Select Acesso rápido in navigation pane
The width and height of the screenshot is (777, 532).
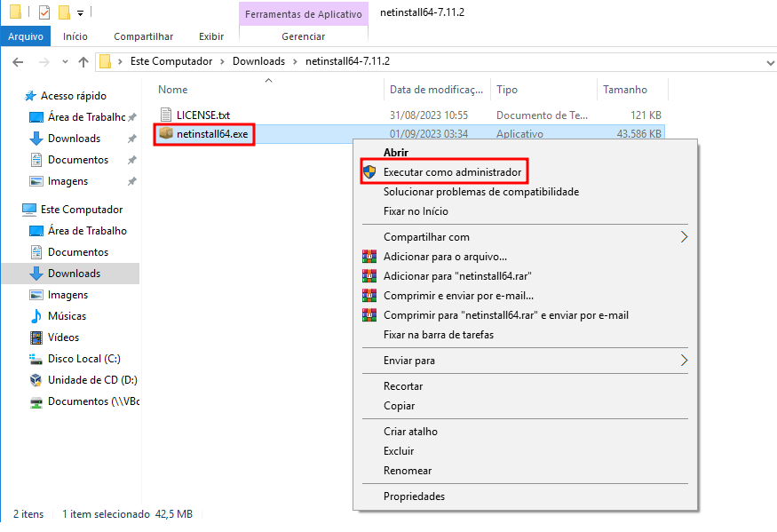(73, 96)
